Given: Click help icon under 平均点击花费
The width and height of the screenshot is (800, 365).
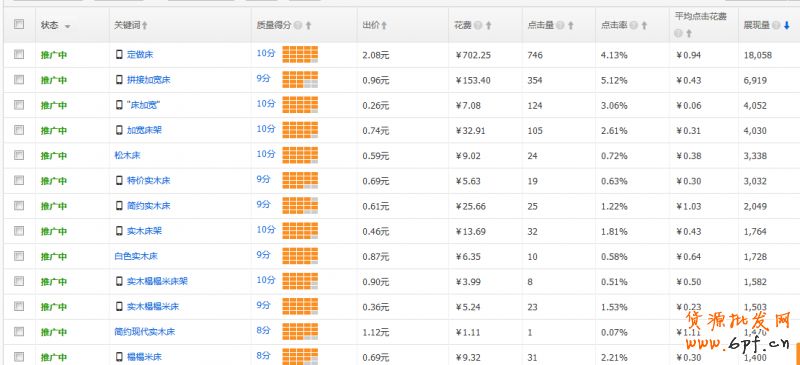Looking at the screenshot, I should click(678, 33).
